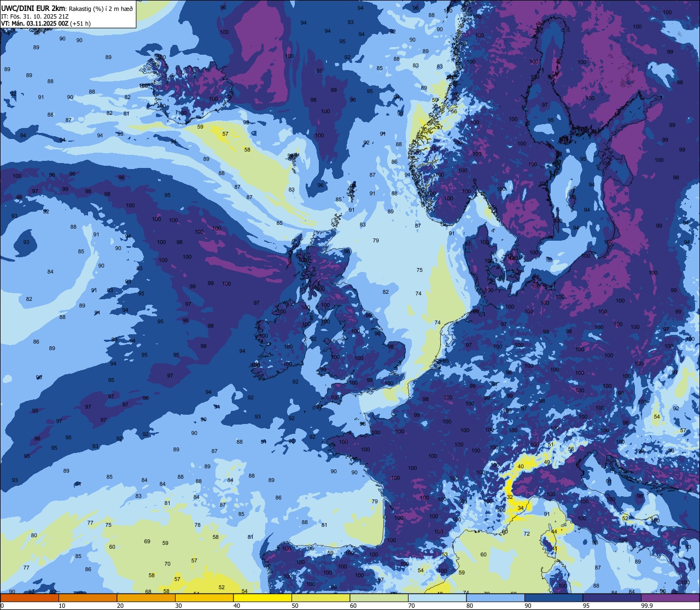Click the legend tick label '20'
This screenshot has height=610, width=700.
(120, 606)
